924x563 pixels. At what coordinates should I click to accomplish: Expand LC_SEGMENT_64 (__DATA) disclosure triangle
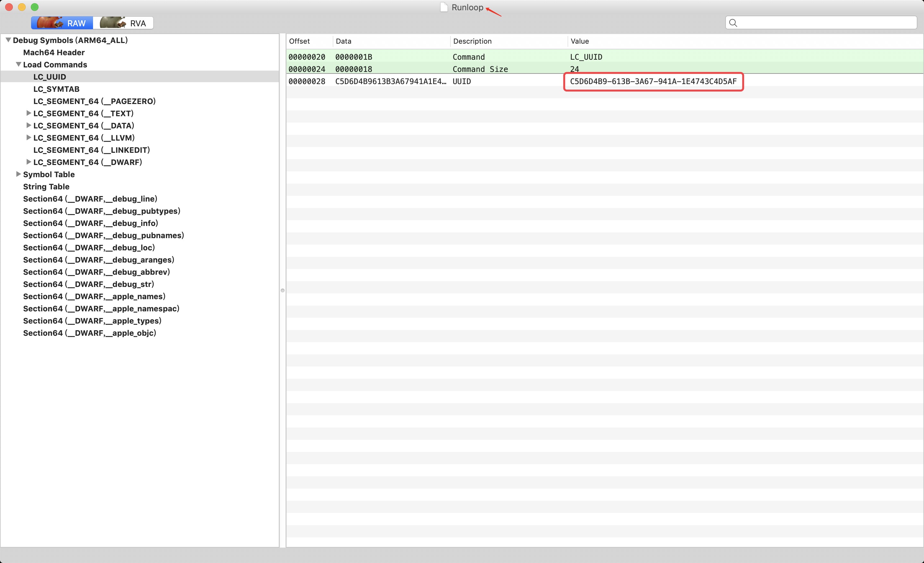coord(29,125)
